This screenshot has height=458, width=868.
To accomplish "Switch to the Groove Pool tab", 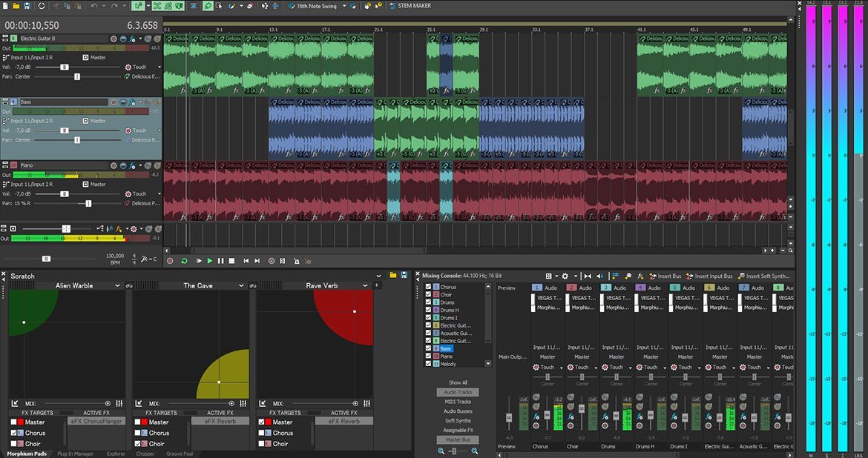I will [x=179, y=453].
